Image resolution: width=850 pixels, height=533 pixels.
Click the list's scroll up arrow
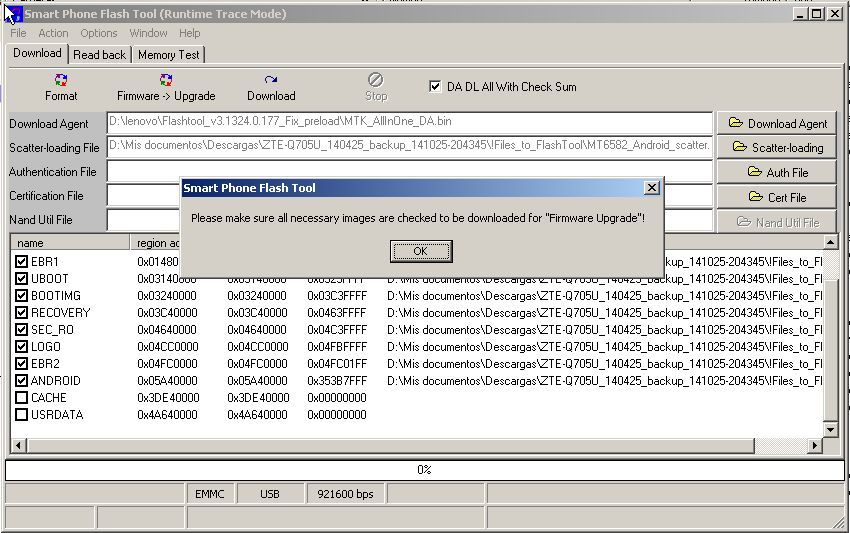[x=830, y=241]
